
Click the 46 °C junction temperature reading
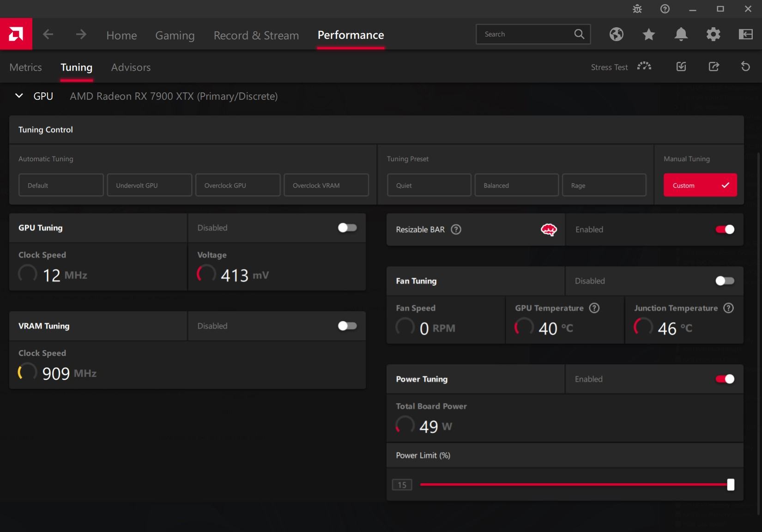675,329
